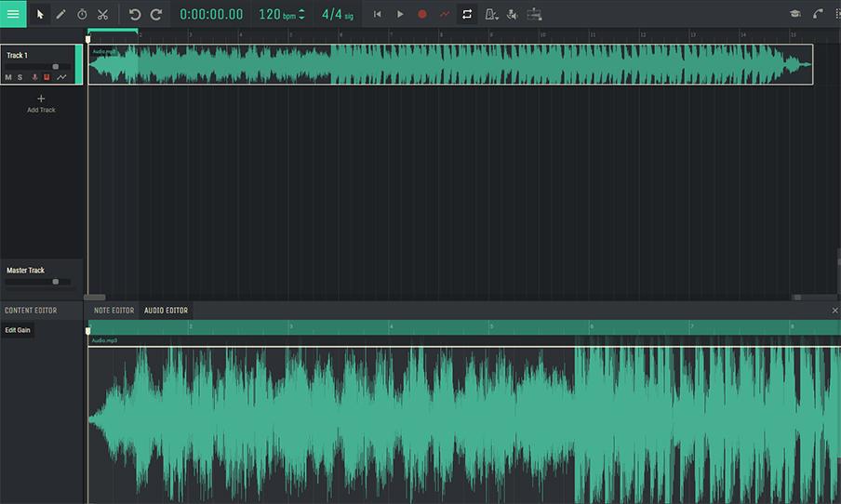This screenshot has height=504, width=841.
Task: Open the tutorials graduation cap icon
Action: coord(795,14)
